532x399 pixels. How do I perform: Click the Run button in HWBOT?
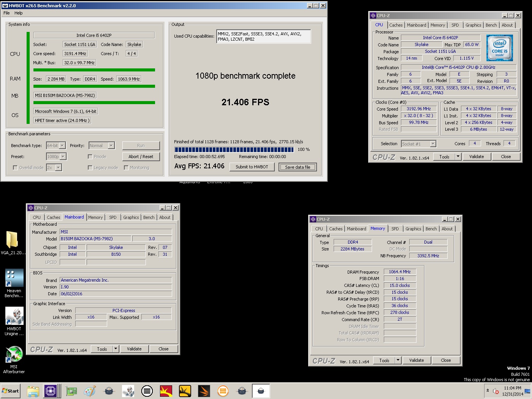(x=141, y=146)
